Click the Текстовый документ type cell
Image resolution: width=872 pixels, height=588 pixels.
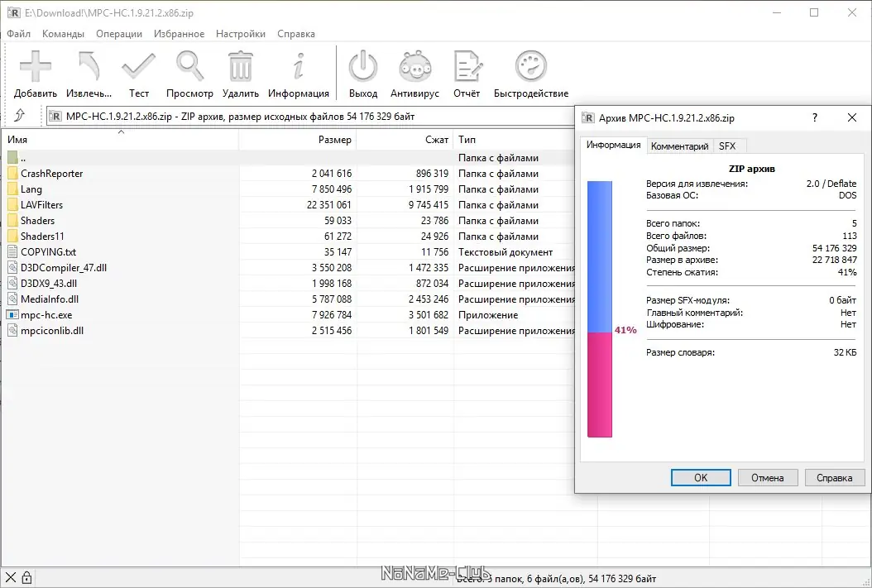click(505, 251)
